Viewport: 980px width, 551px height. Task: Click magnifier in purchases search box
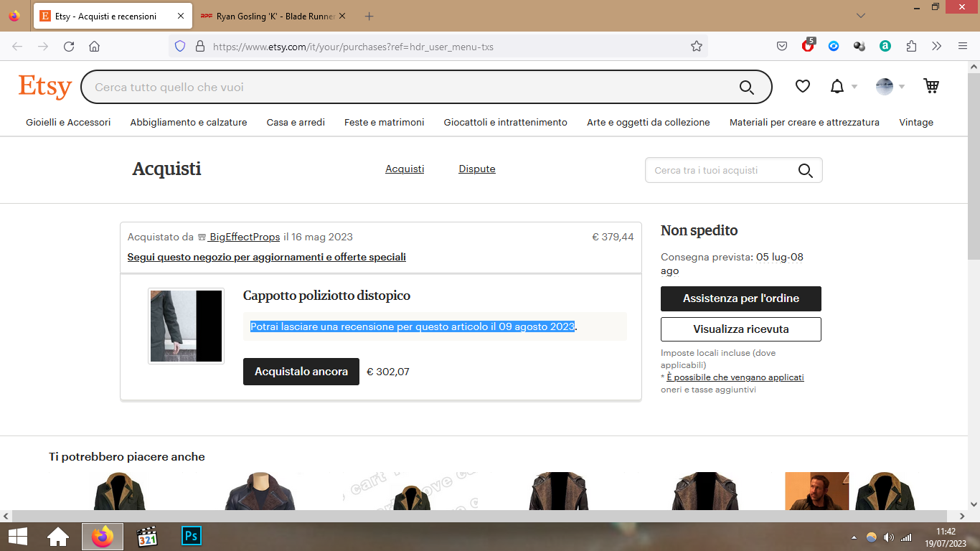point(805,170)
